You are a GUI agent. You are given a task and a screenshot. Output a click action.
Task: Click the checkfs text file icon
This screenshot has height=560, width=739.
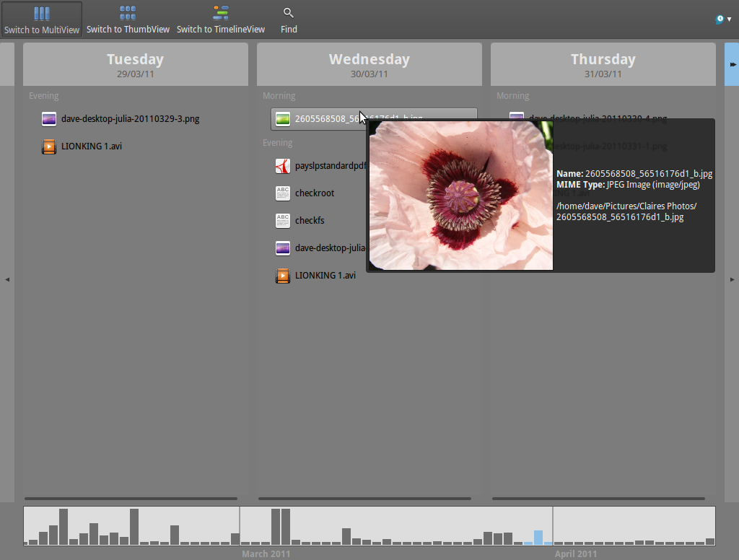pos(283,221)
